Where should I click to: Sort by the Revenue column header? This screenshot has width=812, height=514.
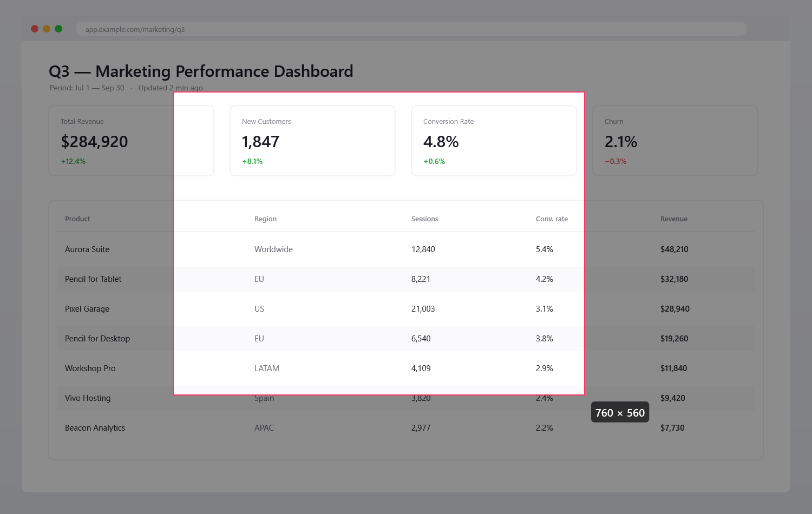[x=674, y=219]
